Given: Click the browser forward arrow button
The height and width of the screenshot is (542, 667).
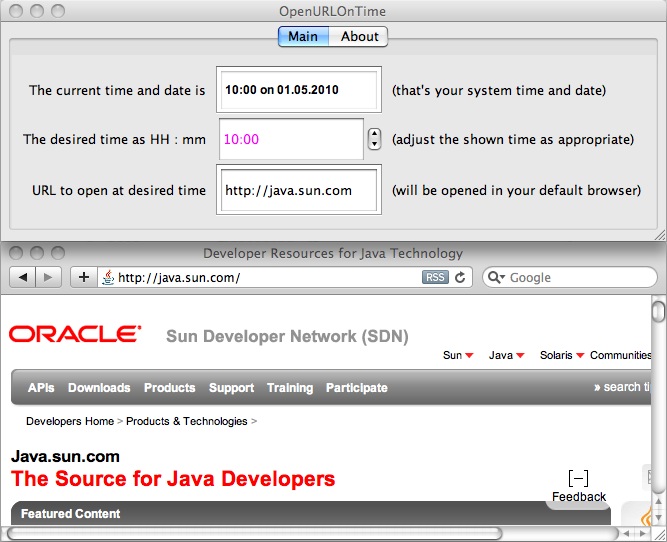Looking at the screenshot, I should pos(49,277).
